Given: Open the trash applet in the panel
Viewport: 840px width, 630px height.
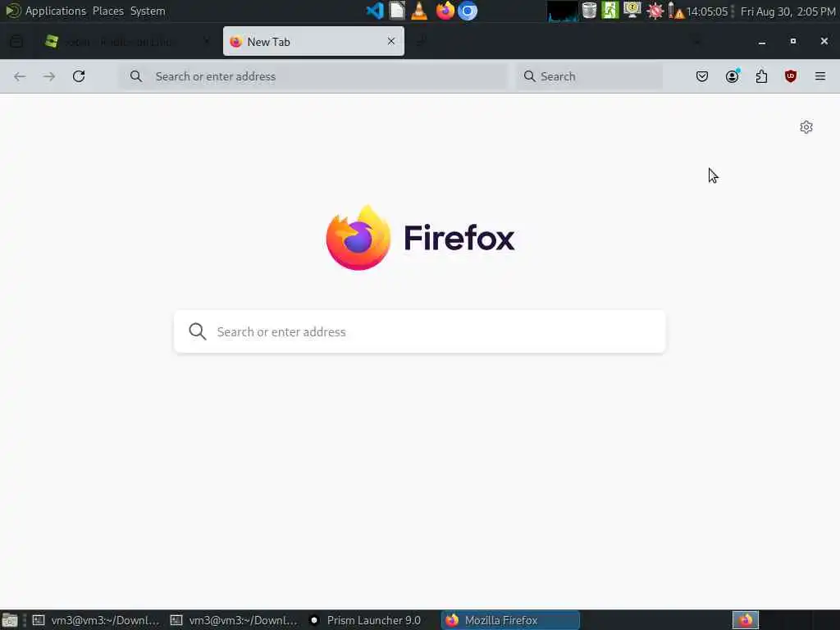Looking at the screenshot, I should click(x=589, y=11).
